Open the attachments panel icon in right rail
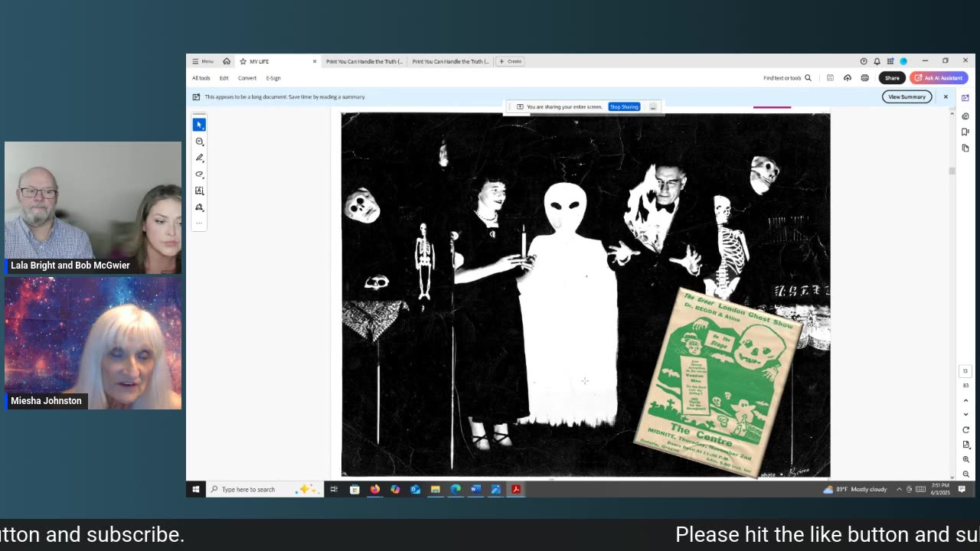Screen dimensions: 980x551 pyautogui.click(x=965, y=116)
